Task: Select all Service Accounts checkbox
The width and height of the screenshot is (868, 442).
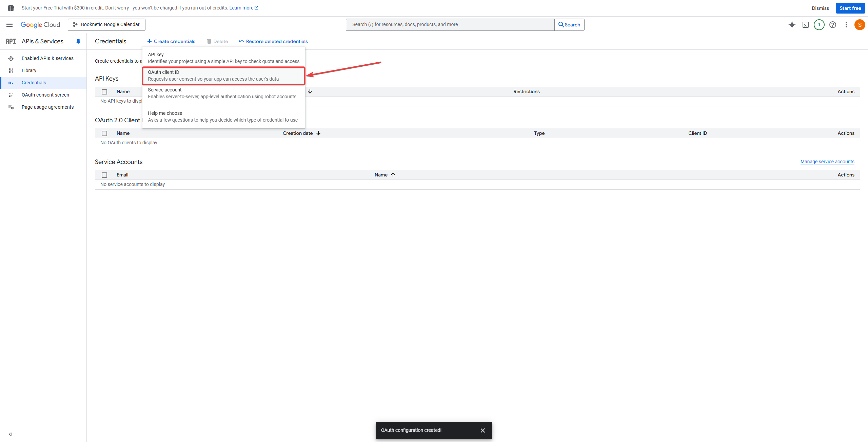Action: (104, 175)
